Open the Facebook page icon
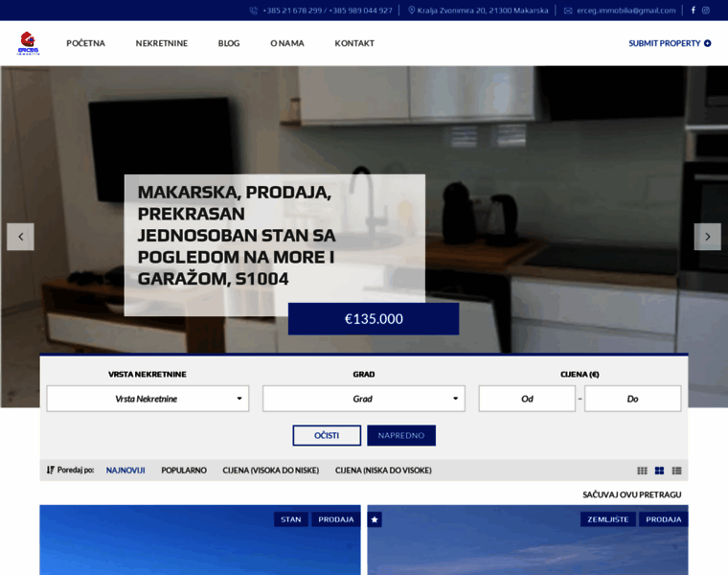 693,11
